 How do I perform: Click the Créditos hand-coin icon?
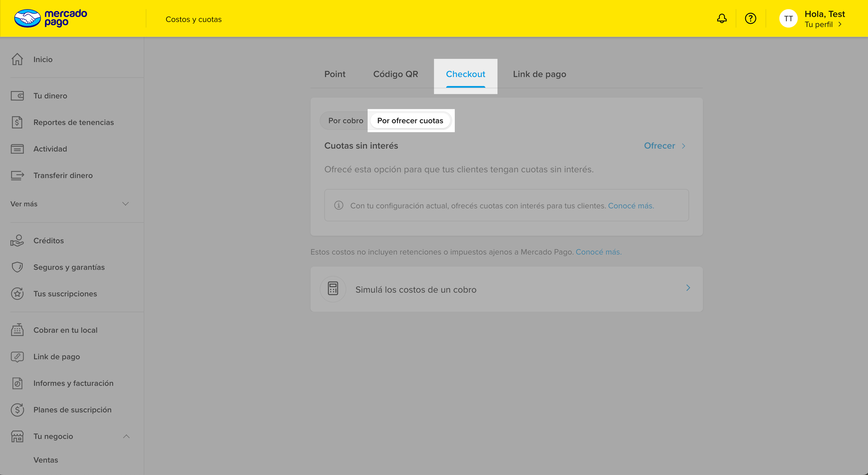click(x=17, y=241)
